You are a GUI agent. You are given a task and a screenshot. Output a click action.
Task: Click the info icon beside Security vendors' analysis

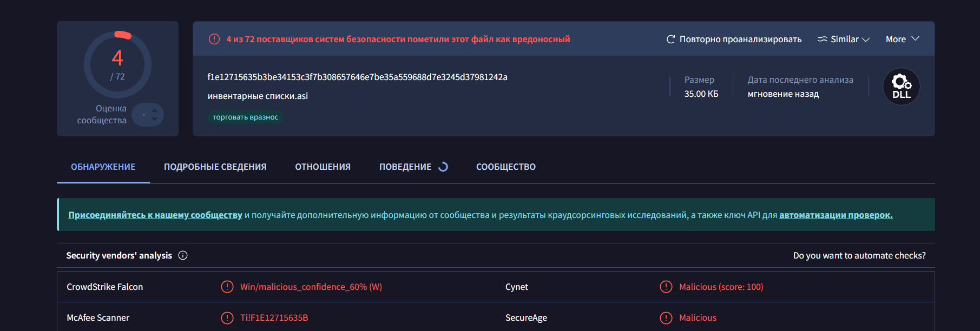coord(183,255)
